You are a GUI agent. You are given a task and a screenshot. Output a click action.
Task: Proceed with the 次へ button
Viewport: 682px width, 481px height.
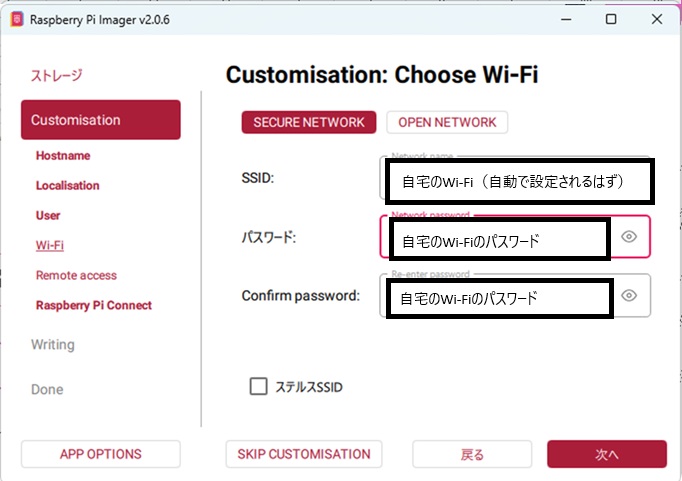click(x=606, y=454)
